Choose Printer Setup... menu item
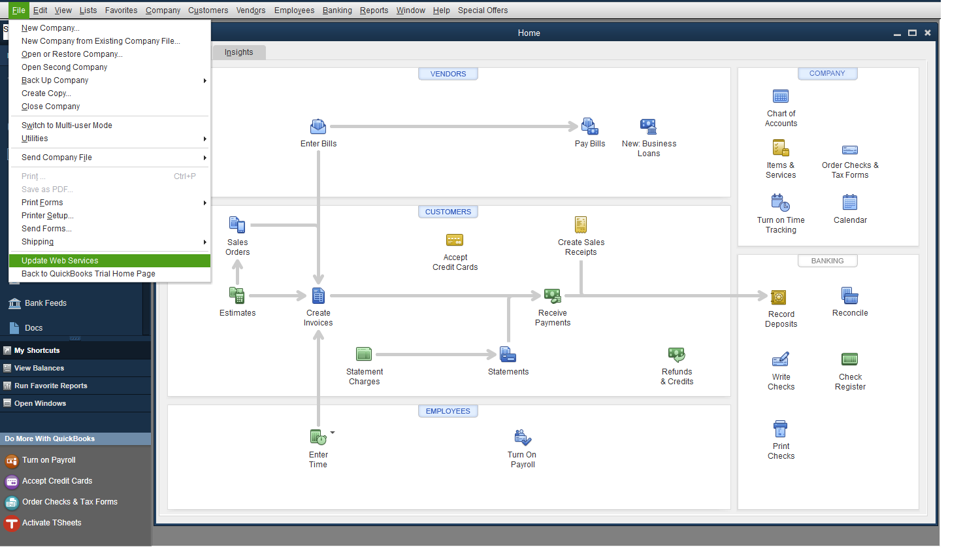Viewport: 980px width, 547px height. coord(110,216)
